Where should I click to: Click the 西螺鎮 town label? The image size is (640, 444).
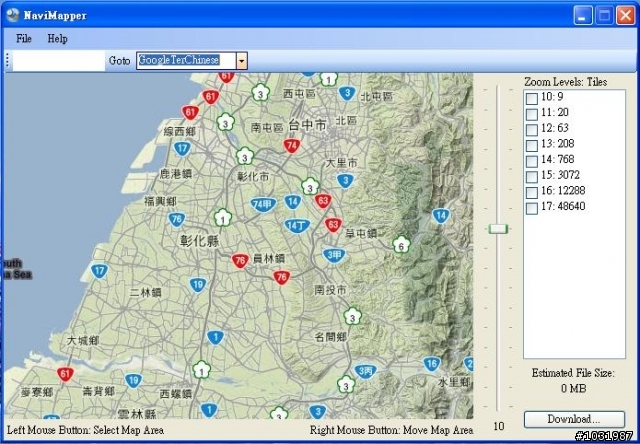(176, 394)
